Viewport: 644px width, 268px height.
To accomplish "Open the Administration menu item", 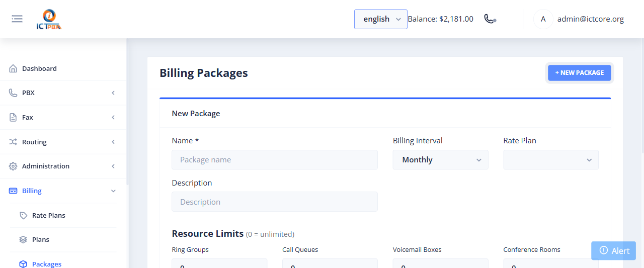I will pyautogui.click(x=63, y=166).
